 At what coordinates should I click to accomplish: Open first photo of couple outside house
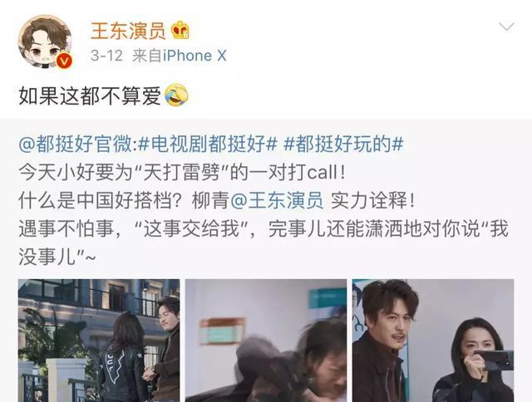tap(99, 341)
